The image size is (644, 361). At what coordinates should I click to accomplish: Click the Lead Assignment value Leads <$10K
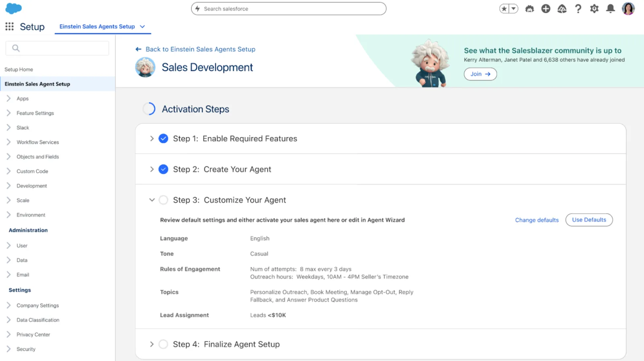(268, 315)
